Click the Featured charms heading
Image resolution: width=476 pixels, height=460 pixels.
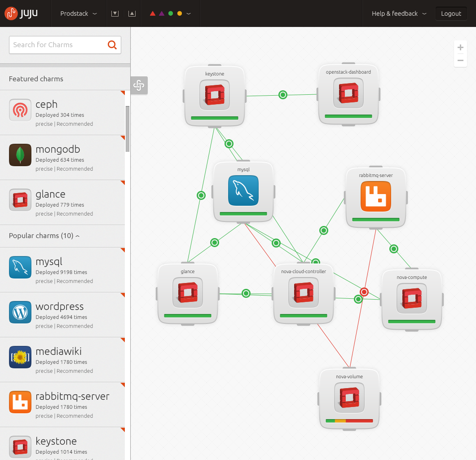(36, 79)
